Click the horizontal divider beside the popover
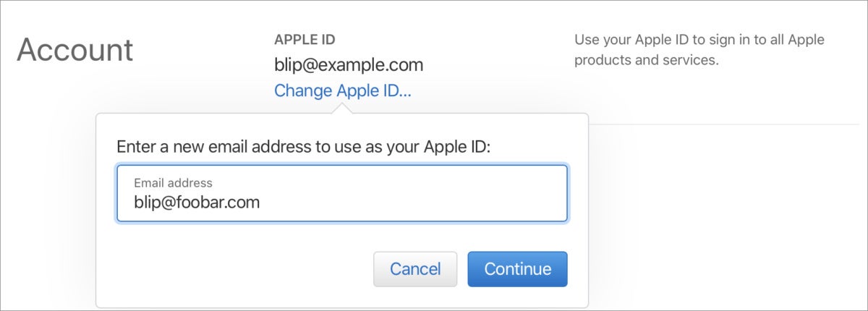868x311 pixels. pyautogui.click(x=728, y=124)
